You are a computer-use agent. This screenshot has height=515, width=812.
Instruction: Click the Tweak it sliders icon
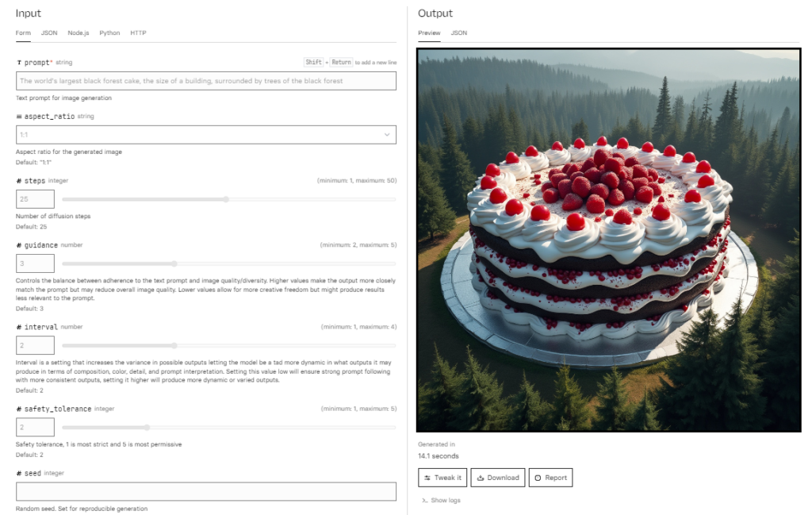(427, 478)
